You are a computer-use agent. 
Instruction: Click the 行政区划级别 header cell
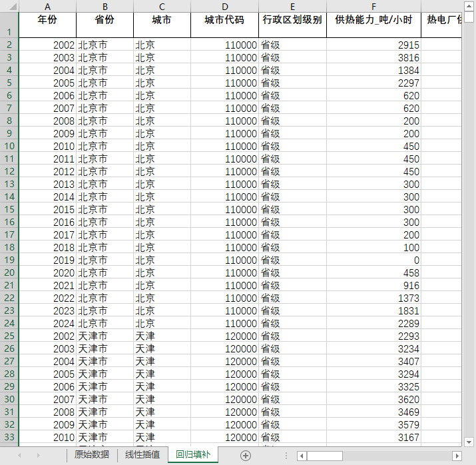pyautogui.click(x=292, y=25)
